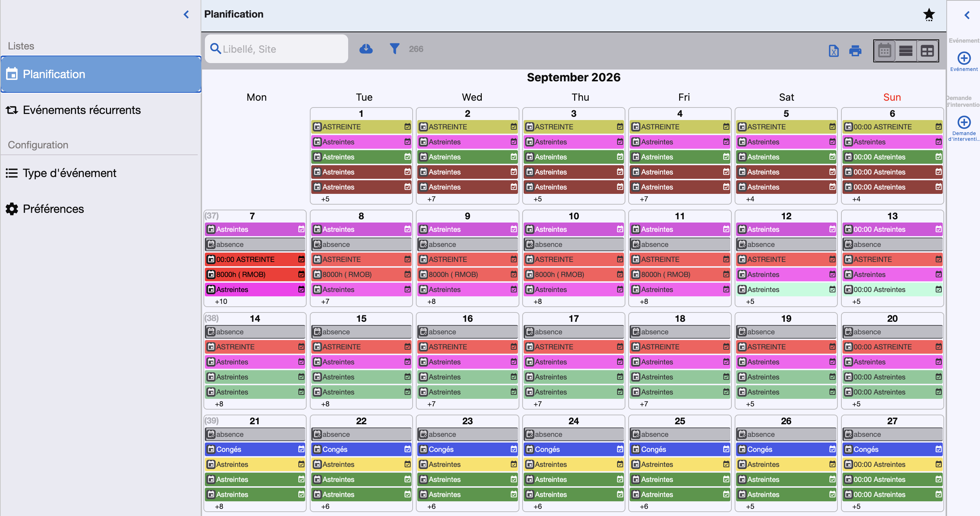
Task: Switch to calendar month view
Action: point(884,51)
